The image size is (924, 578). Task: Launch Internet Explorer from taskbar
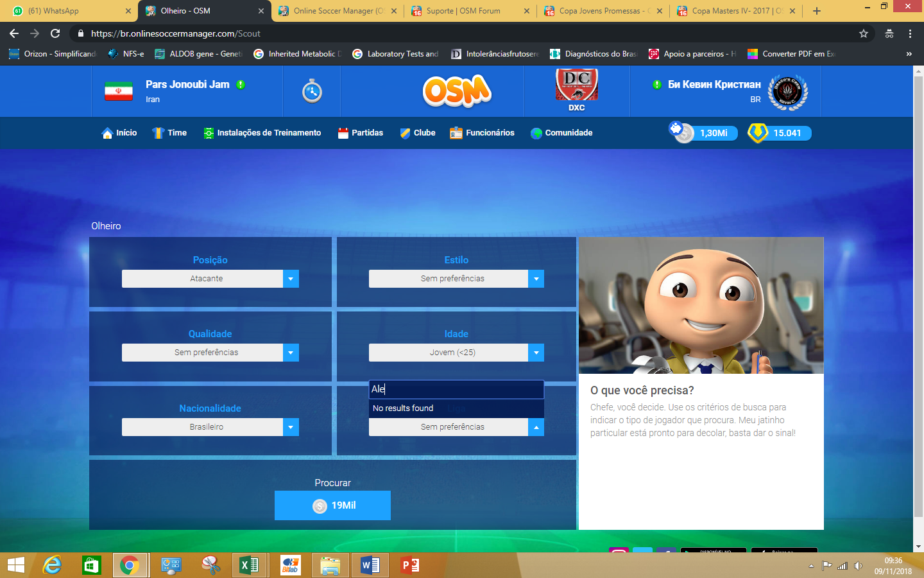pyautogui.click(x=53, y=565)
